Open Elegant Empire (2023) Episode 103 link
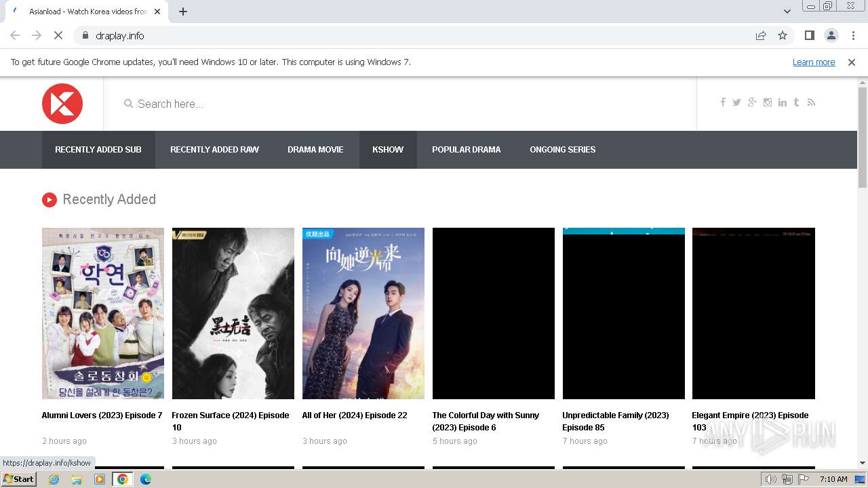Image resolution: width=868 pixels, height=488 pixels. (750, 422)
